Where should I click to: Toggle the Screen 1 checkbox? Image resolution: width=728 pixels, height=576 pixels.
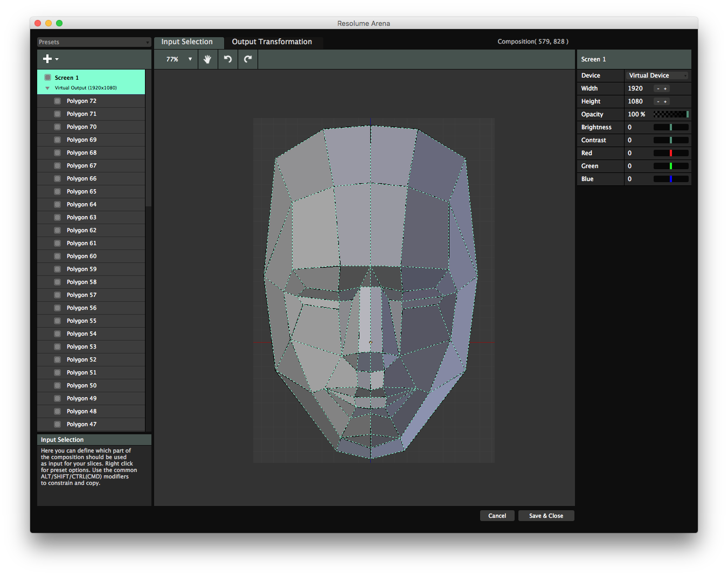coord(48,78)
